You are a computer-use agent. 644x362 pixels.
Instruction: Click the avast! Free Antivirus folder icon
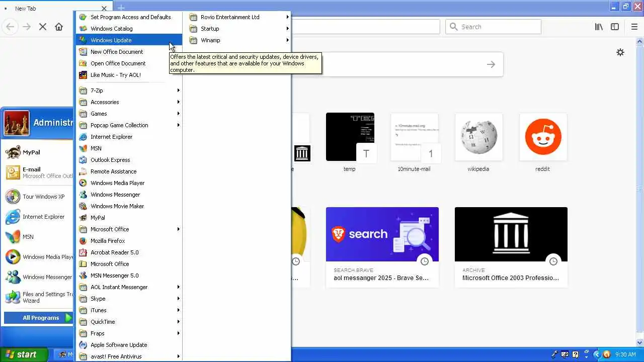[x=83, y=356]
